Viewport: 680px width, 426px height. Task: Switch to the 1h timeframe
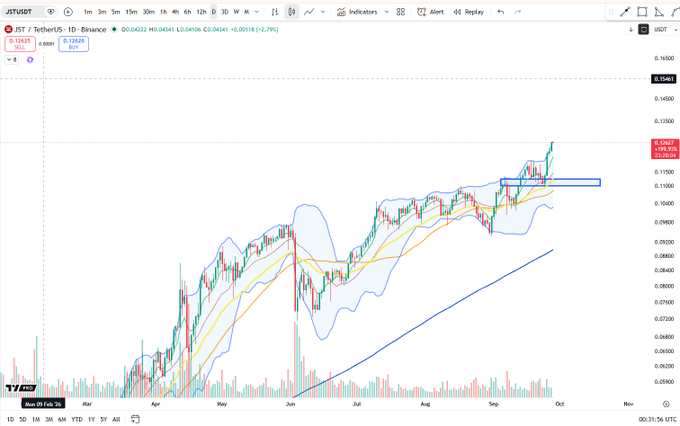click(x=163, y=12)
